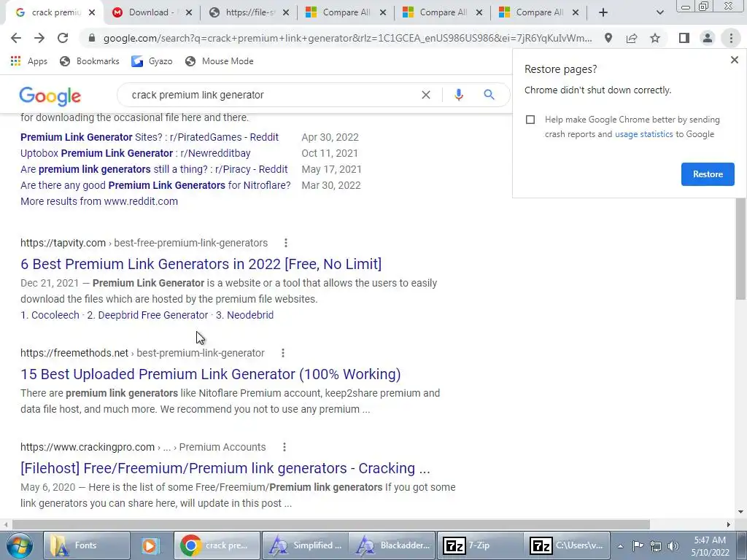Screen dimensions: 747x560
Task: Open the media player taskbar icon
Action: 150,545
